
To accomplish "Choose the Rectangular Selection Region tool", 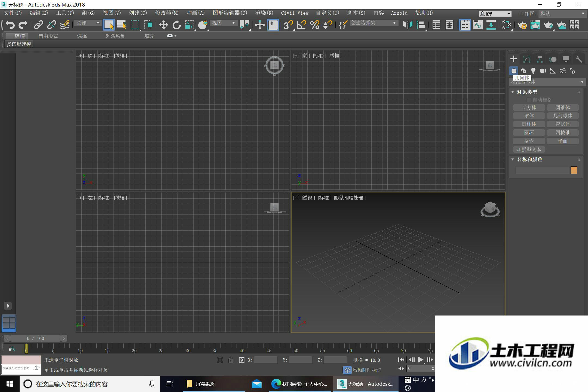I will pos(135,25).
